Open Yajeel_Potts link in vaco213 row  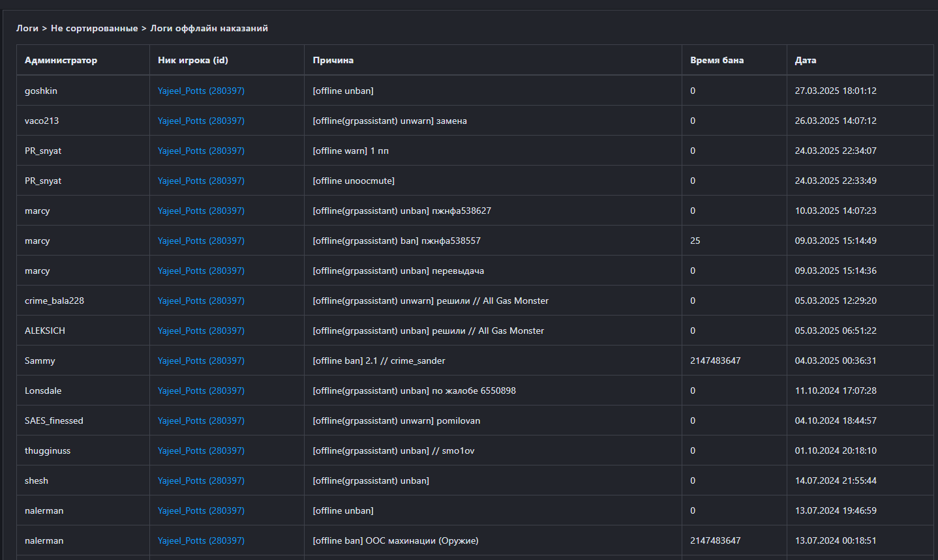pos(201,121)
